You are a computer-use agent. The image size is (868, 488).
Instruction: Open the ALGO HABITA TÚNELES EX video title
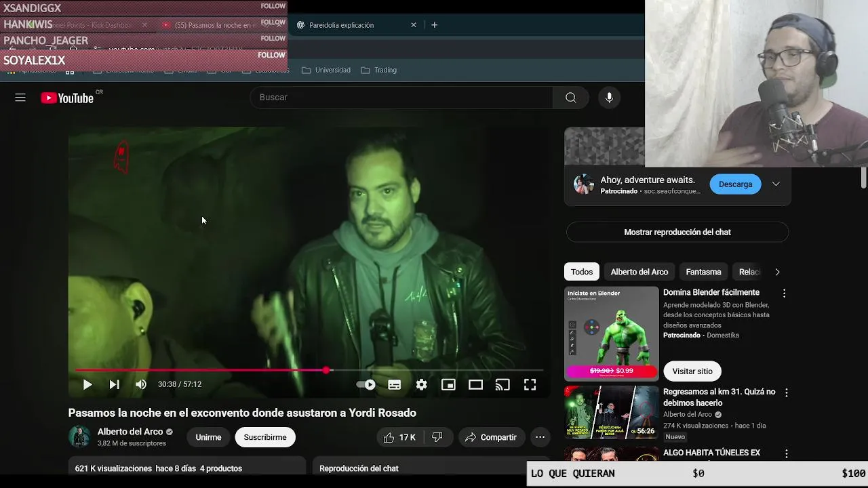point(711,453)
